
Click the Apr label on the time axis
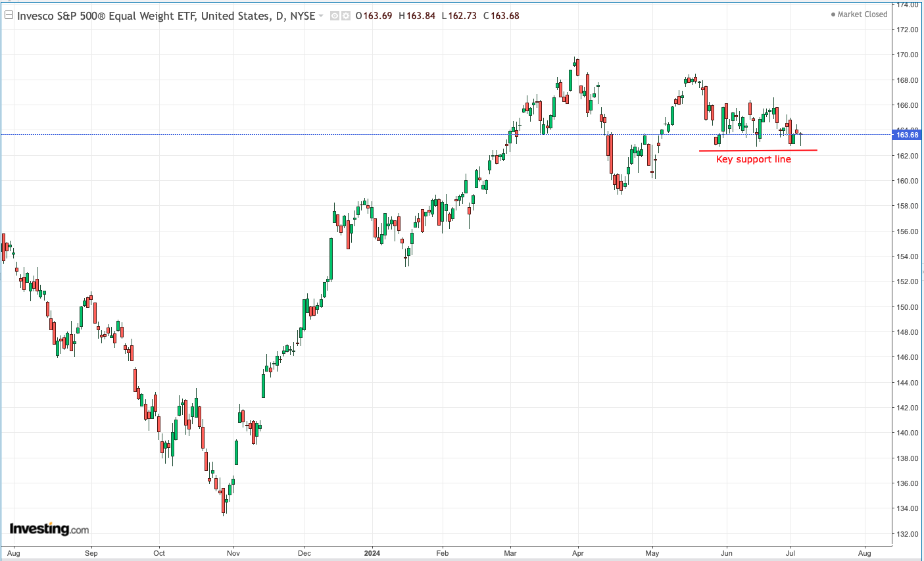pyautogui.click(x=578, y=553)
